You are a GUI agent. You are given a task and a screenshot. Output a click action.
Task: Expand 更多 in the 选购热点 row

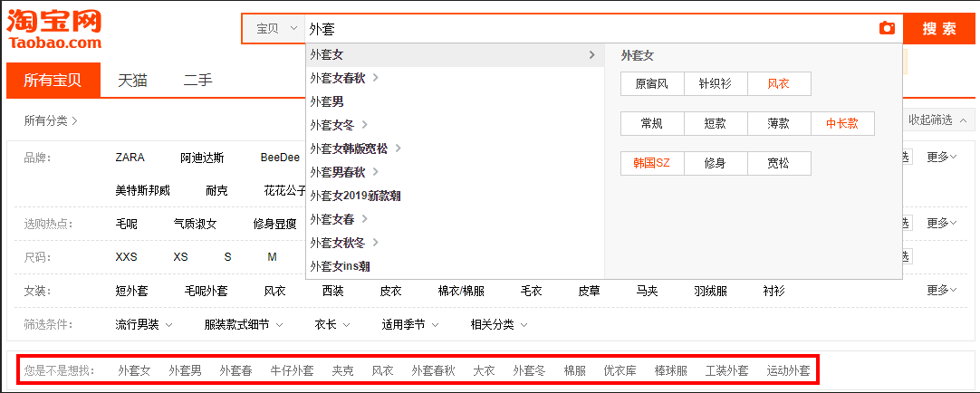click(942, 223)
